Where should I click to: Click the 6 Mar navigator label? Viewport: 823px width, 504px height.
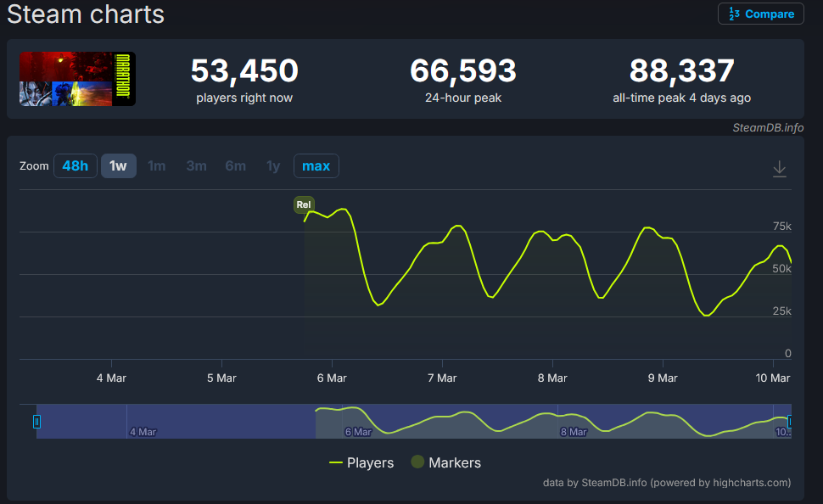[358, 432]
